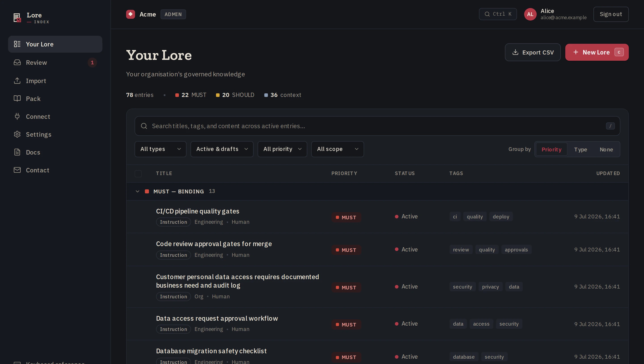The height and width of the screenshot is (364, 644).
Task: Tick the select-all checkbox in table header
Action: [x=138, y=174]
